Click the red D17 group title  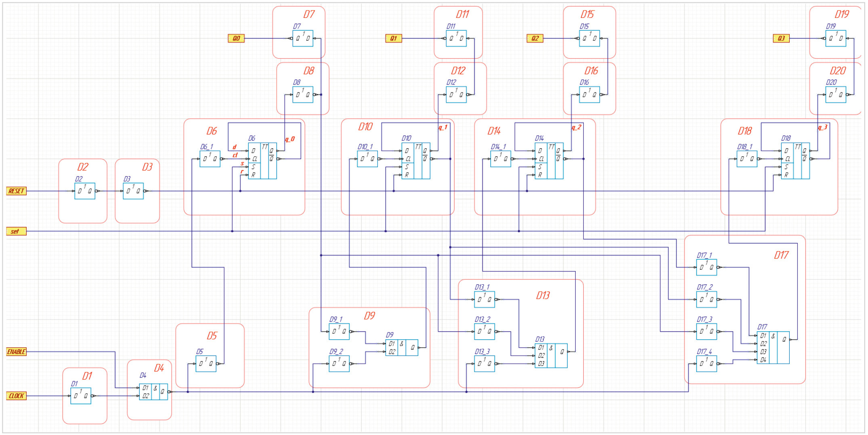[x=781, y=255]
